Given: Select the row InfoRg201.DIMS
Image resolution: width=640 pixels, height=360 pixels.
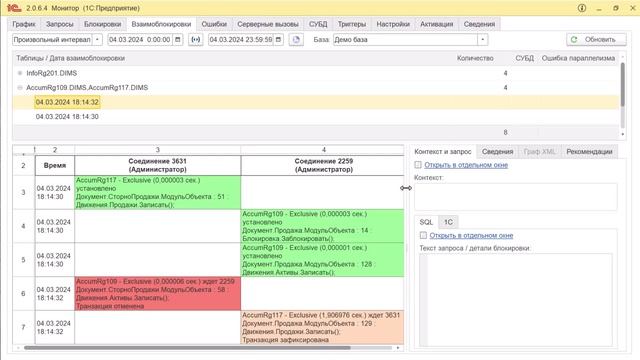Looking at the screenshot, I should pyautogui.click(x=316, y=73).
